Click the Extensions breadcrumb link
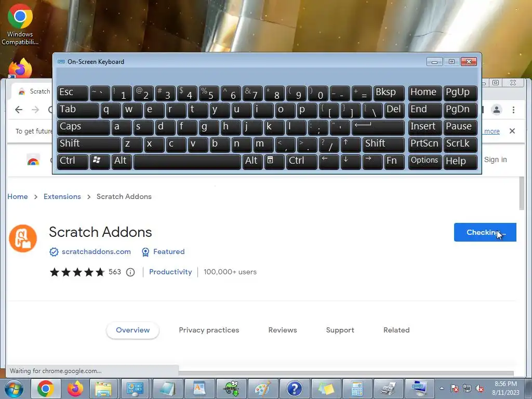Image resolution: width=532 pixels, height=399 pixels. [x=62, y=196]
